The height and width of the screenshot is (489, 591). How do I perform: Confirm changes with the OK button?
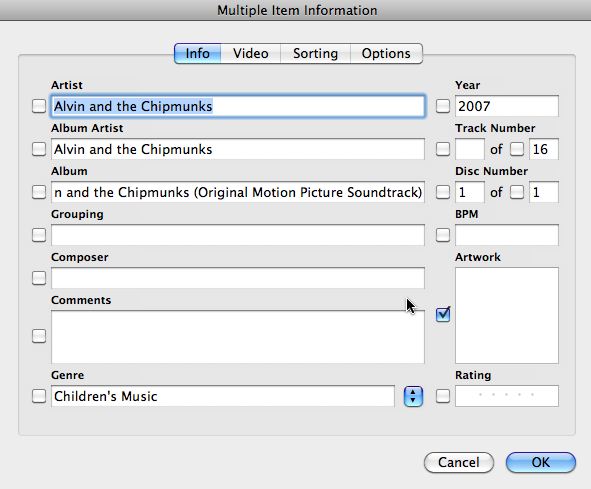tap(541, 462)
